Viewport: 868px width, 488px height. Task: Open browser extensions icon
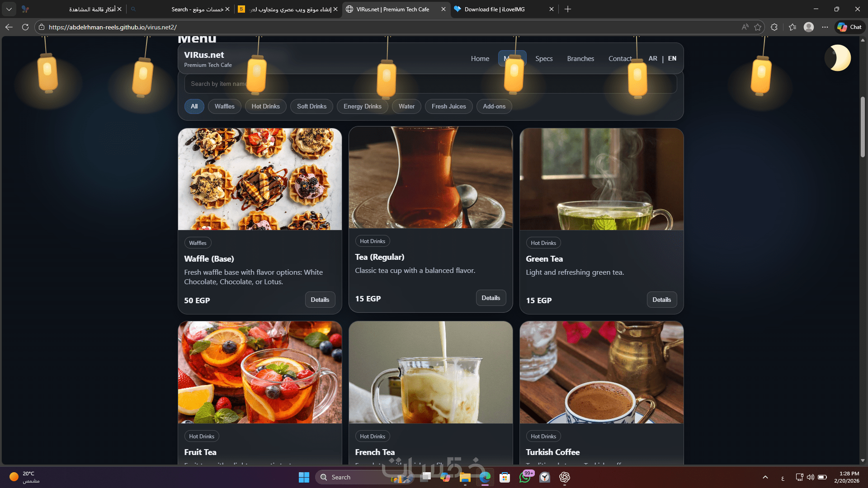774,27
